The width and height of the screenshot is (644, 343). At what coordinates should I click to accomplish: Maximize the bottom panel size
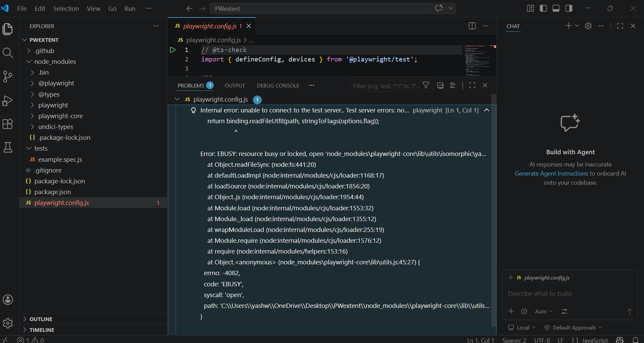pyautogui.click(x=472, y=85)
